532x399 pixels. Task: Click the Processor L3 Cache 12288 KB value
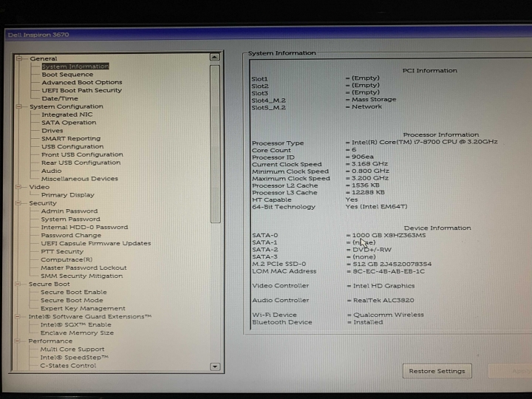click(368, 192)
